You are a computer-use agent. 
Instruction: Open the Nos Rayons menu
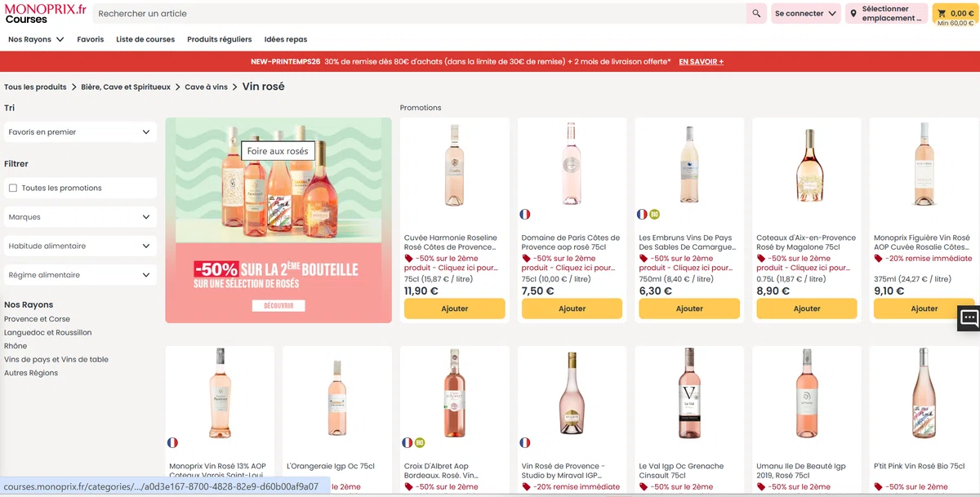(x=36, y=39)
